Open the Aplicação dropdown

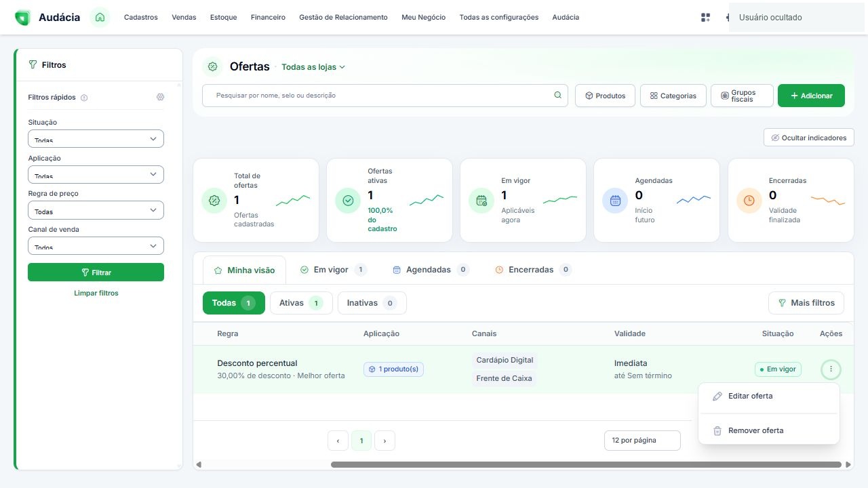coord(96,175)
